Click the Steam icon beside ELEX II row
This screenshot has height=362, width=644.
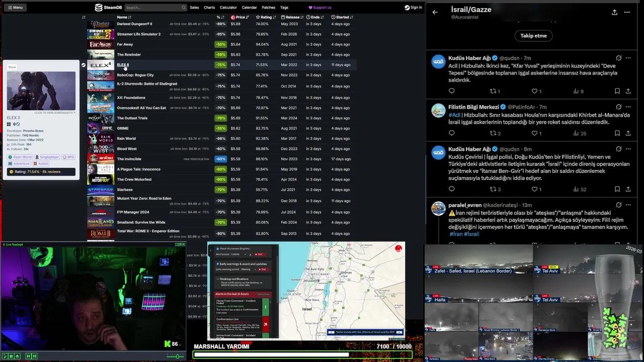(x=84, y=65)
